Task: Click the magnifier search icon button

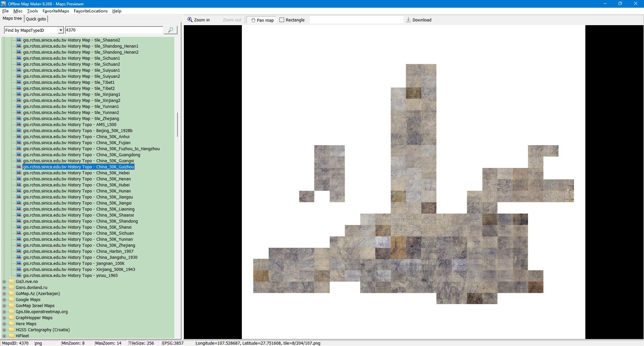Action: (170, 30)
